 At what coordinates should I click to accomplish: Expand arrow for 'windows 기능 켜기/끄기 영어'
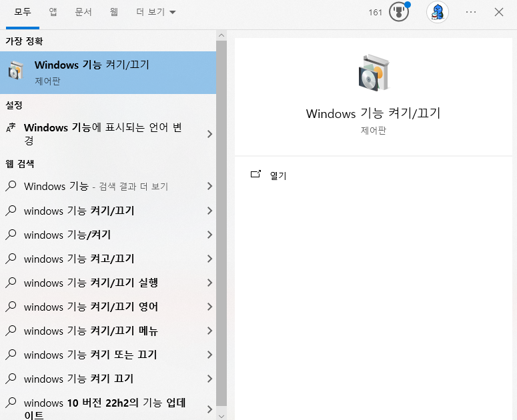pyautogui.click(x=209, y=307)
